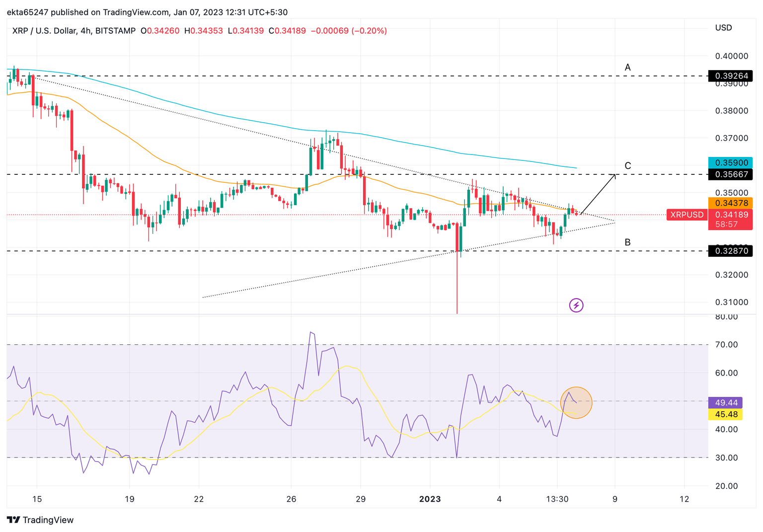Toggle visibility of horizontal line B

pos(628,242)
